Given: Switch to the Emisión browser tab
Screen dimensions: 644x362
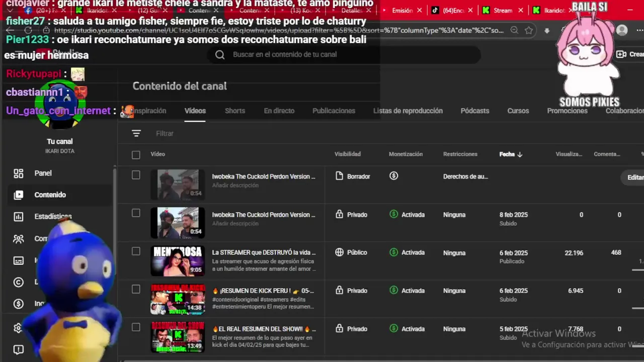Looking at the screenshot, I should pyautogui.click(x=402, y=11).
